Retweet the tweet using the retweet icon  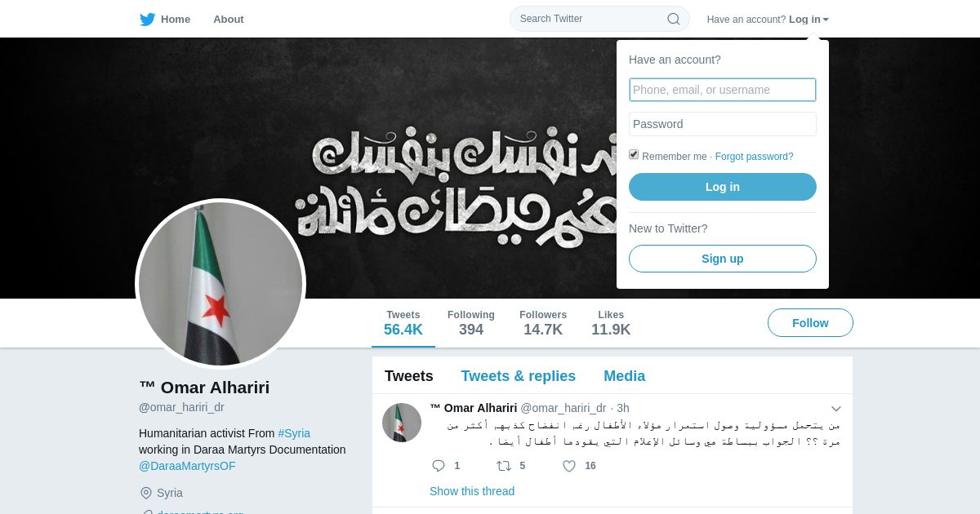tap(504, 466)
